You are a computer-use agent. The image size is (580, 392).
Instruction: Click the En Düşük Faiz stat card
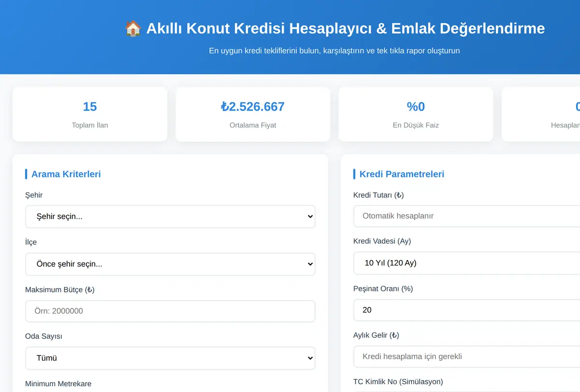coord(416,114)
